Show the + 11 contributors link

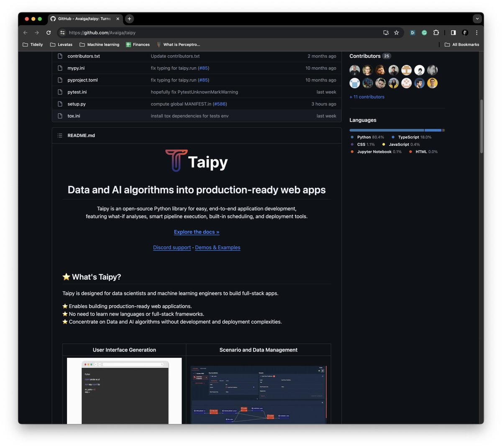(367, 97)
